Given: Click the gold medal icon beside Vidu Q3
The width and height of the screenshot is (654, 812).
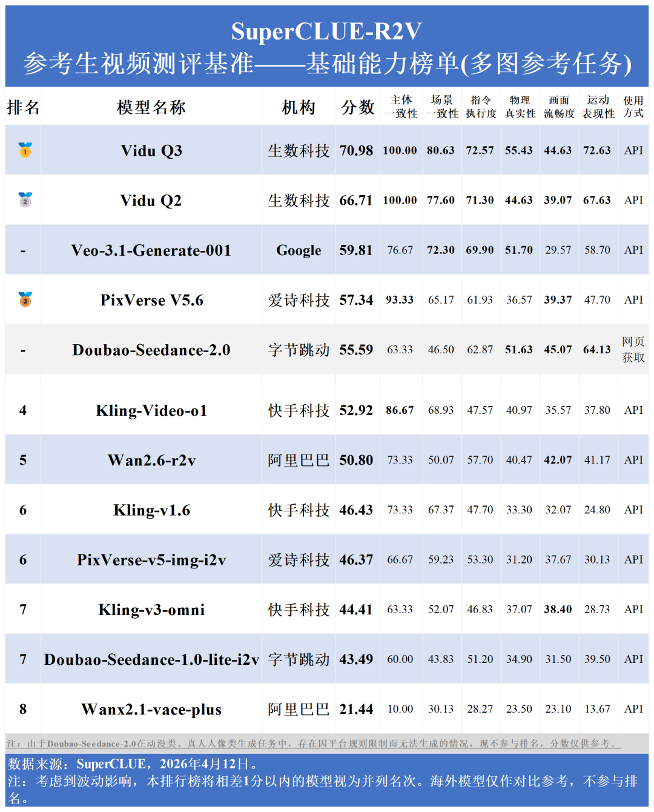Looking at the screenshot, I should click(x=25, y=150).
